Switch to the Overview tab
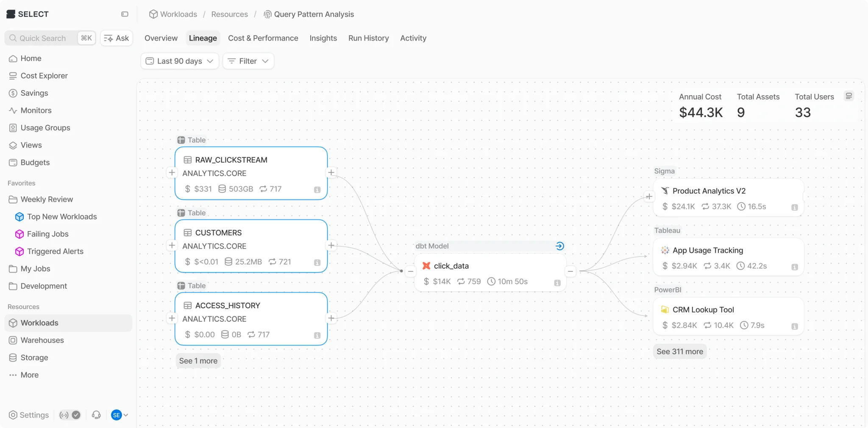Image resolution: width=868 pixels, height=428 pixels. 161,38
